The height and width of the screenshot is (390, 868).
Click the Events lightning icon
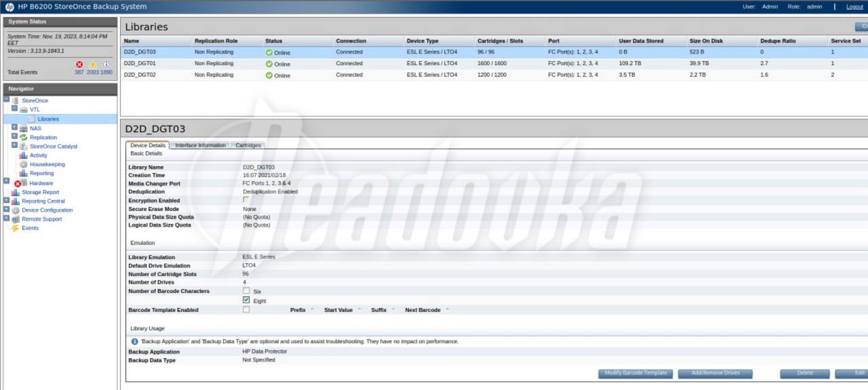16,228
